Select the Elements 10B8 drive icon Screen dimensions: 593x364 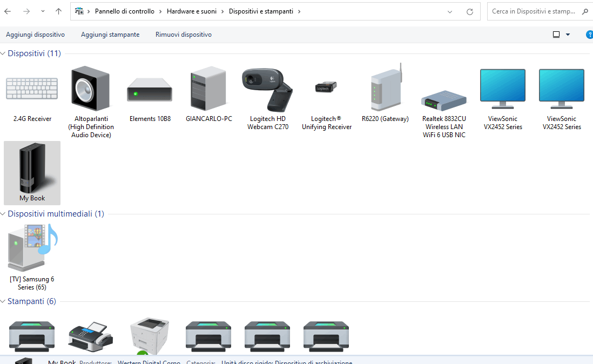tap(150, 90)
